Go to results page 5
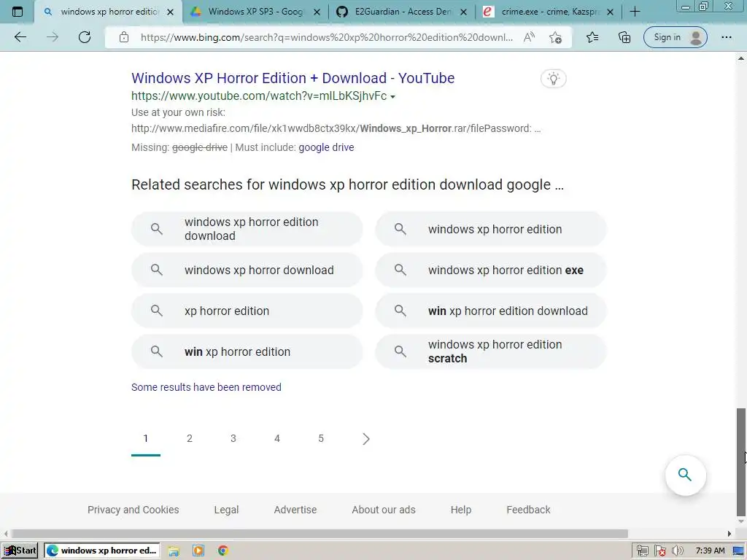The image size is (747, 560). [321, 438]
